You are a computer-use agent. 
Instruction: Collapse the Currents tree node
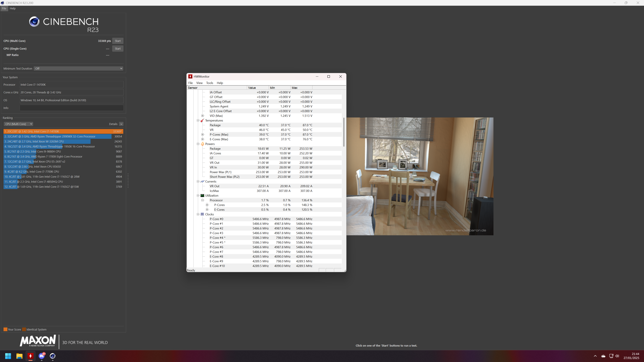pyautogui.click(x=198, y=182)
